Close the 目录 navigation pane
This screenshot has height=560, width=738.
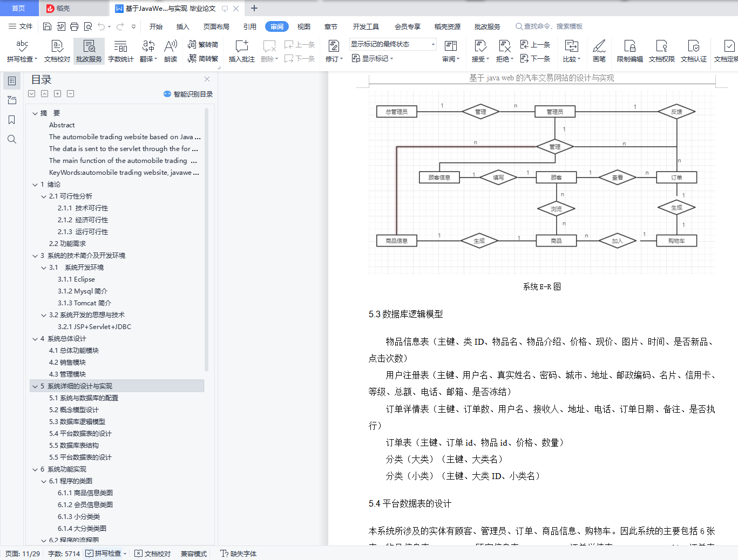coord(207,79)
